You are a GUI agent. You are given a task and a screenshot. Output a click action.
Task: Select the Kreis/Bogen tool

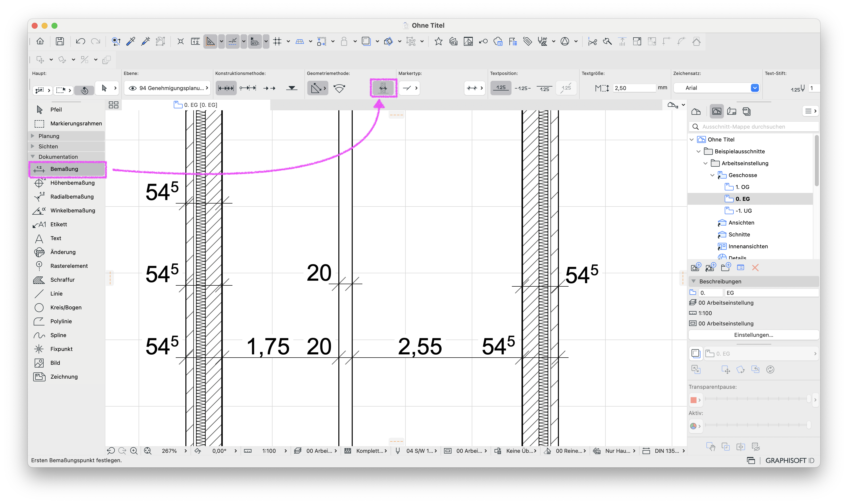(x=67, y=307)
